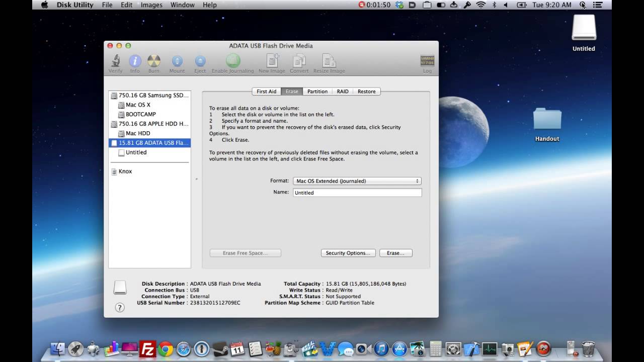The height and width of the screenshot is (362, 644).
Task: Click the Wi-Fi status menu icon
Action: [x=481, y=5]
